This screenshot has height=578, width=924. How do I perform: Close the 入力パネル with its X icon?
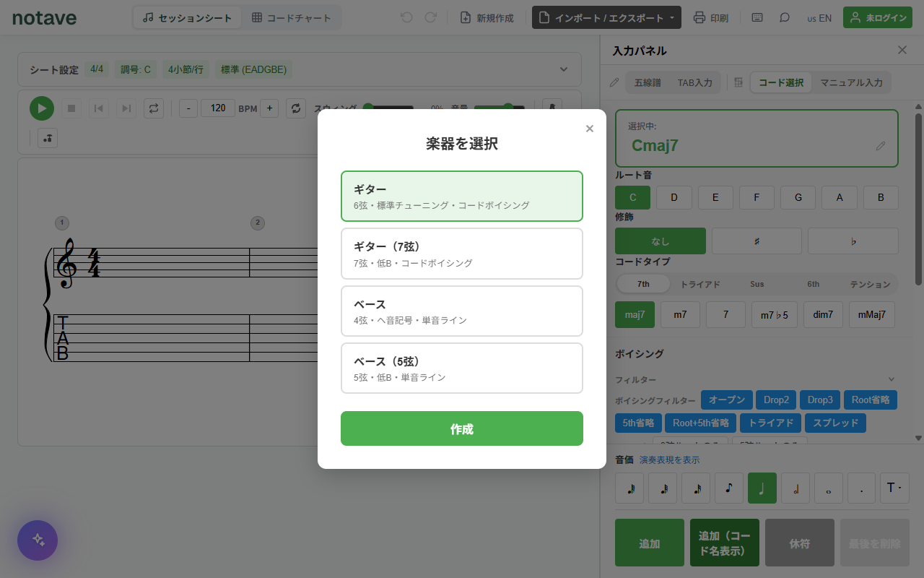(x=902, y=50)
